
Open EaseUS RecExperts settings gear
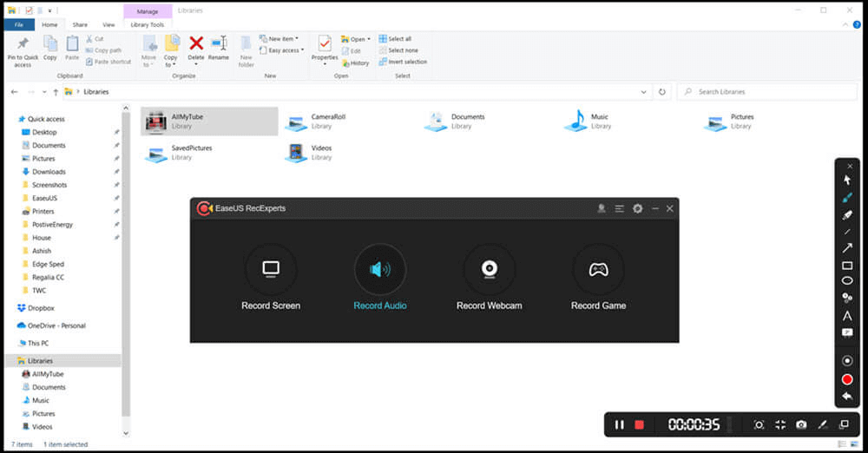coord(638,208)
